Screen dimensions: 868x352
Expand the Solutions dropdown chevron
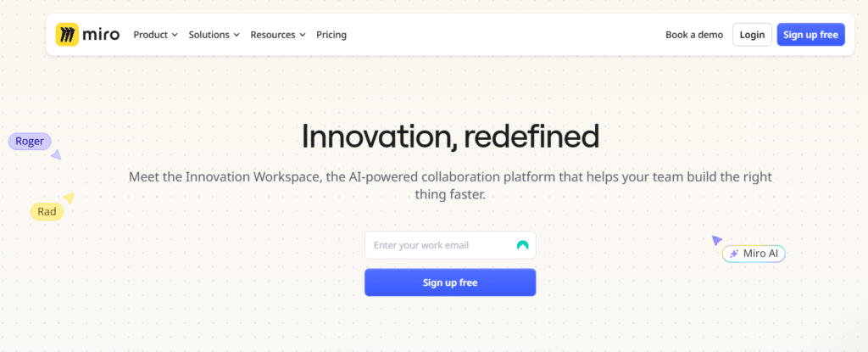coord(236,35)
